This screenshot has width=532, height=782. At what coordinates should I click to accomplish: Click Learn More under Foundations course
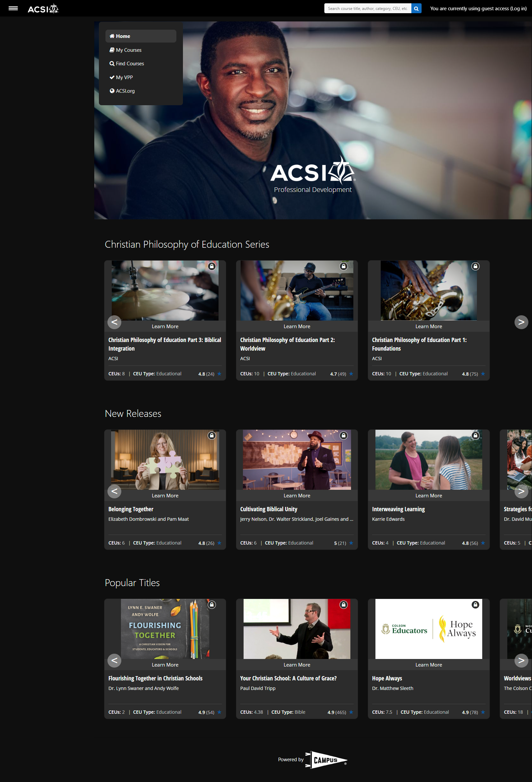click(429, 327)
